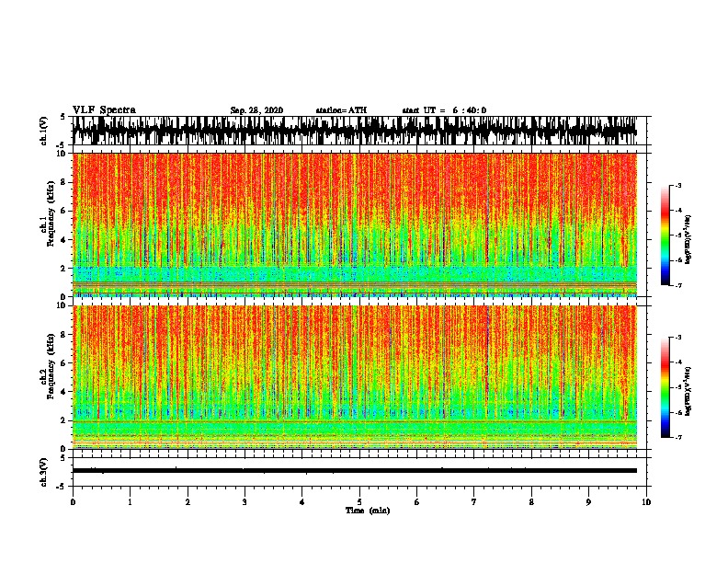Click the date 'Sep. 28, 2020'

pyautogui.click(x=256, y=110)
